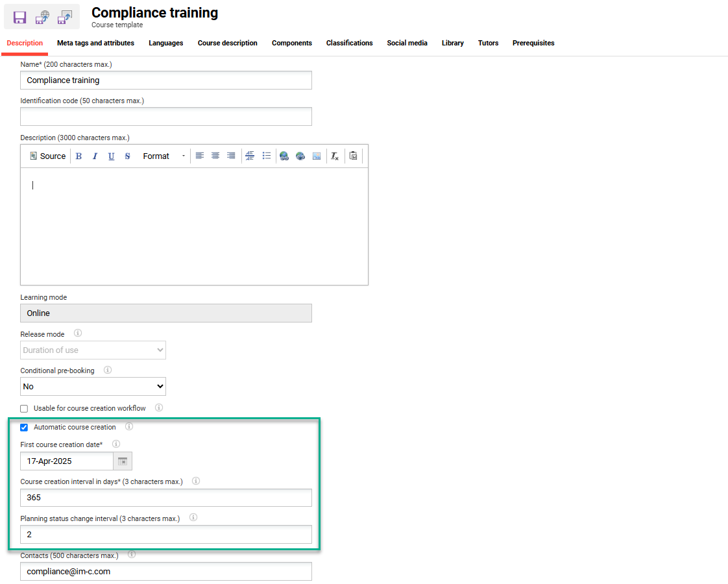The height and width of the screenshot is (584, 728).
Task: Toggle bold formatting in the description editor
Action: (78, 156)
